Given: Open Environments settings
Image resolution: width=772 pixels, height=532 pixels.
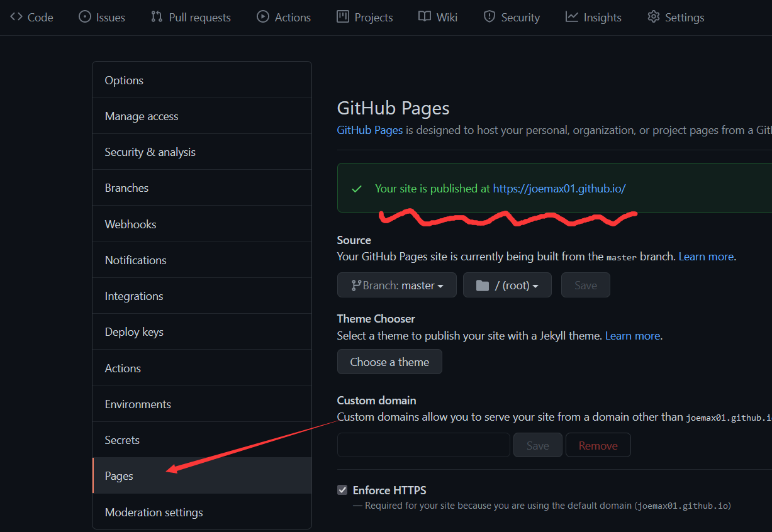Looking at the screenshot, I should click(202, 404).
